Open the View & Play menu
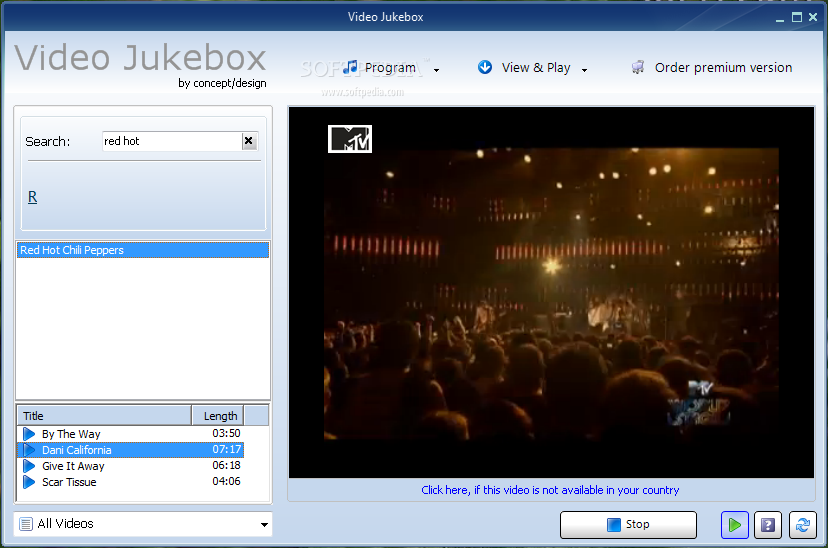 tap(535, 68)
